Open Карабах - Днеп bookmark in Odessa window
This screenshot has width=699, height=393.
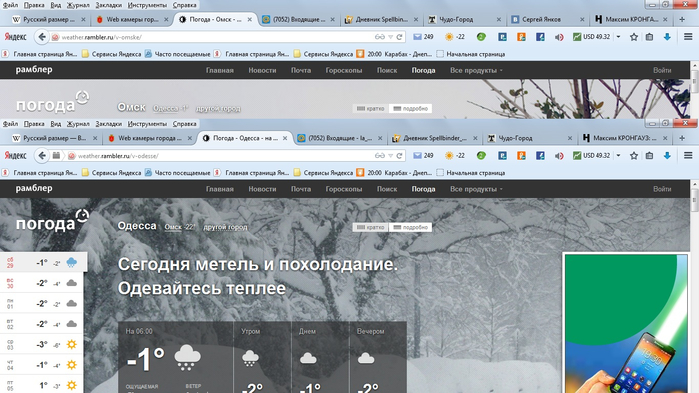(x=394, y=173)
